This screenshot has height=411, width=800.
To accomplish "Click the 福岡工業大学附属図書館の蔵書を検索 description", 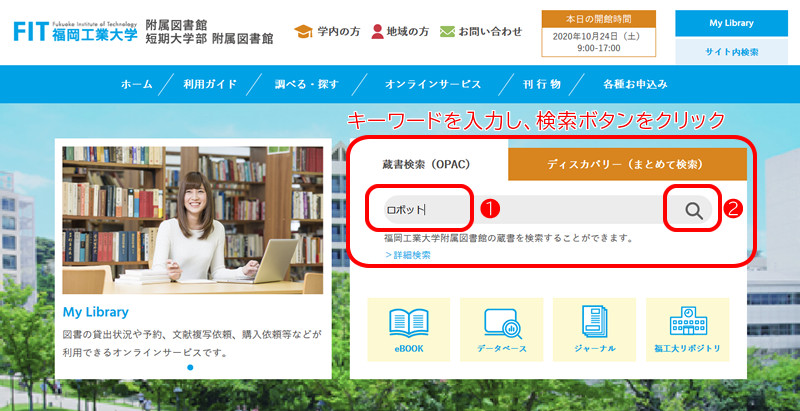I will [x=509, y=239].
